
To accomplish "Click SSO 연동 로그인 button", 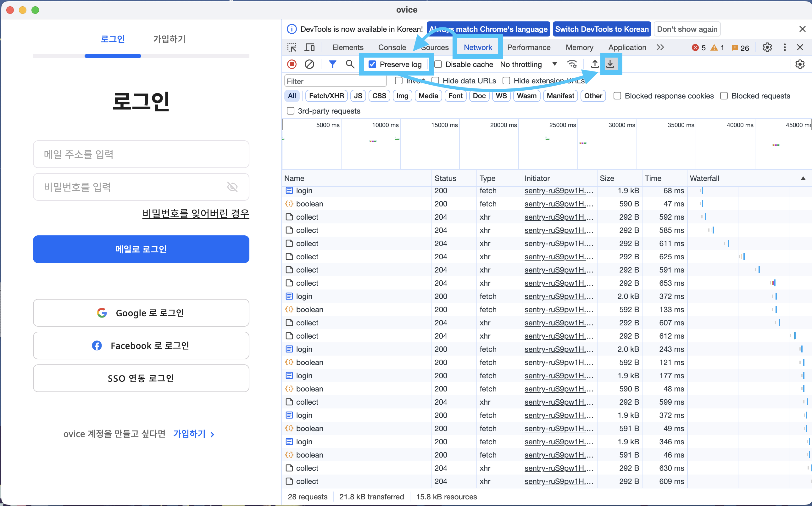I will pyautogui.click(x=141, y=379).
